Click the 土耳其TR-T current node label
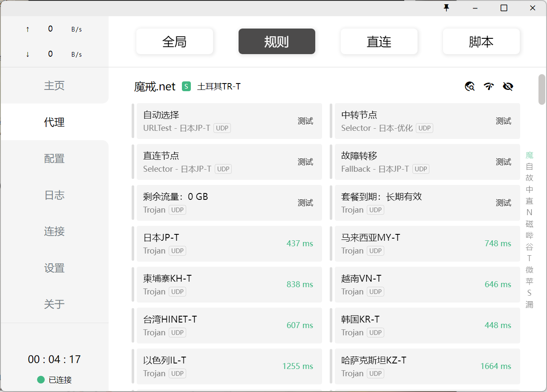Viewport: 547px width, 392px height. [x=219, y=86]
